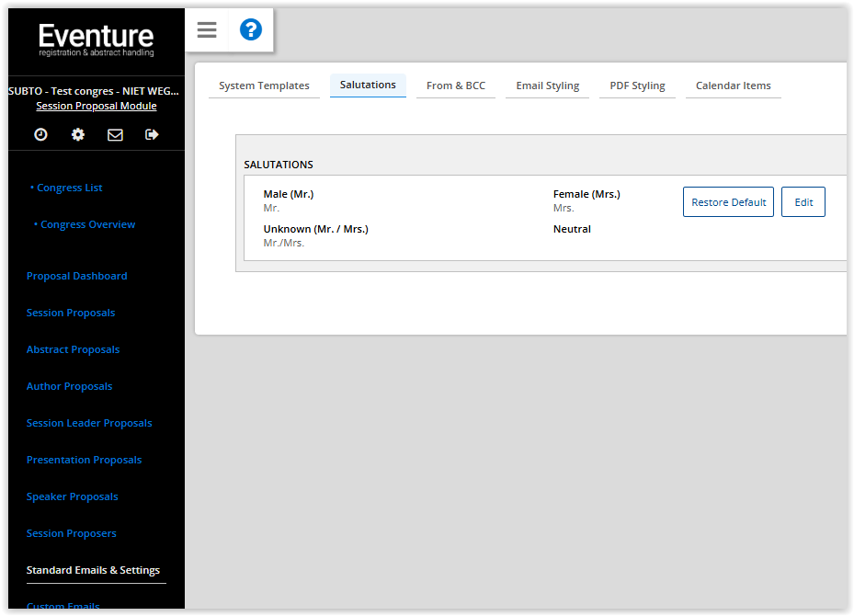Click the Edit salutations button
The image size is (854, 616).
pyautogui.click(x=803, y=202)
